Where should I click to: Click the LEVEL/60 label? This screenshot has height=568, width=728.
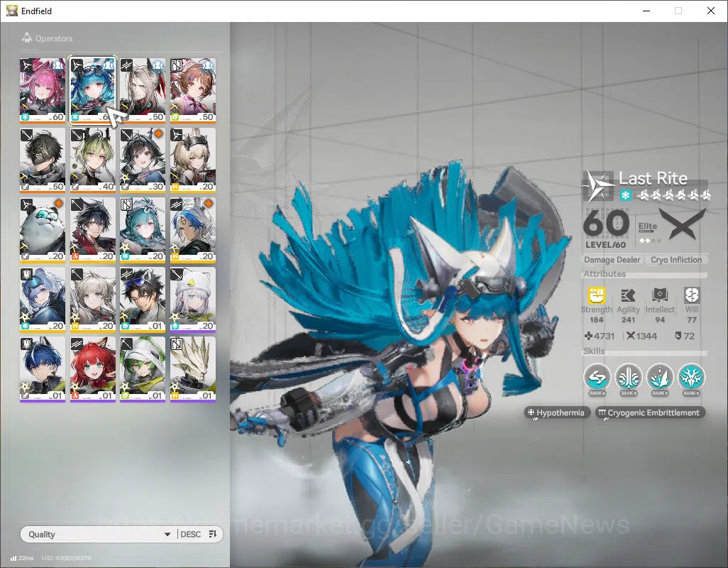[605, 245]
